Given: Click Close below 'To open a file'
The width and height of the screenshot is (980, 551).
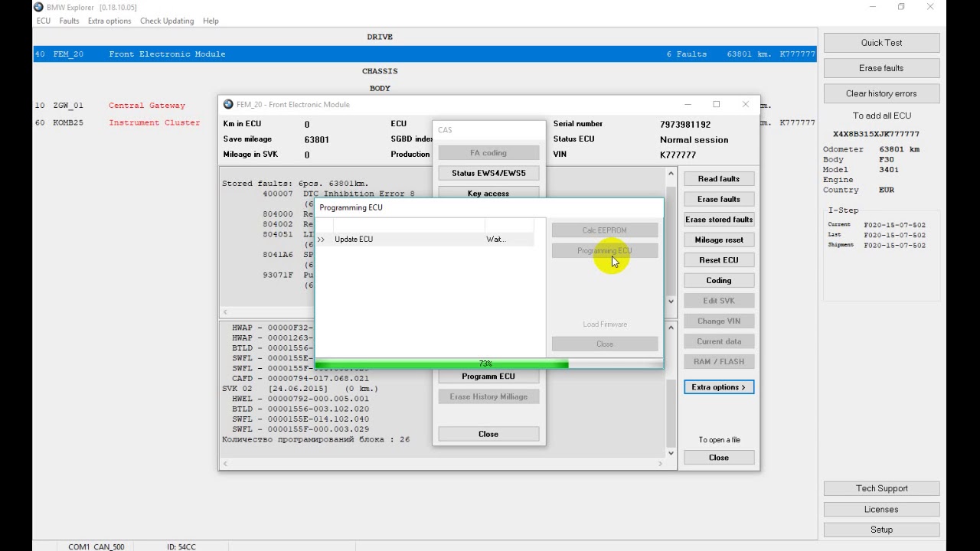Looking at the screenshot, I should pos(719,458).
